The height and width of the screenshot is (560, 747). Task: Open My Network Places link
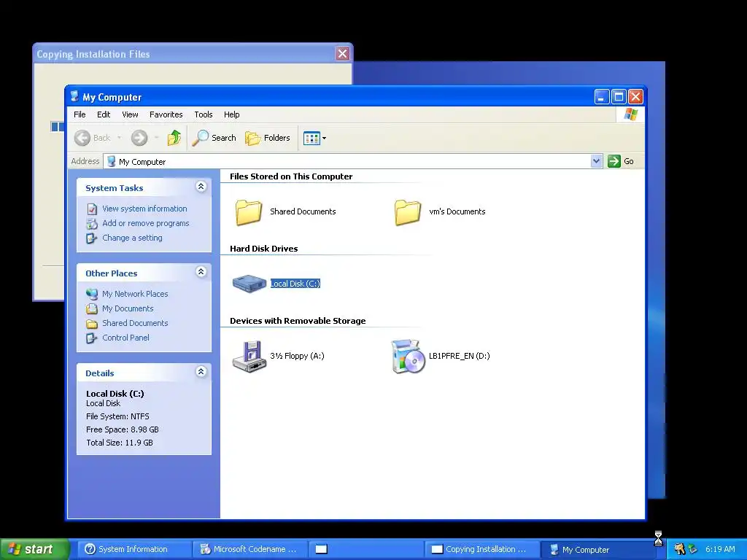click(x=135, y=295)
